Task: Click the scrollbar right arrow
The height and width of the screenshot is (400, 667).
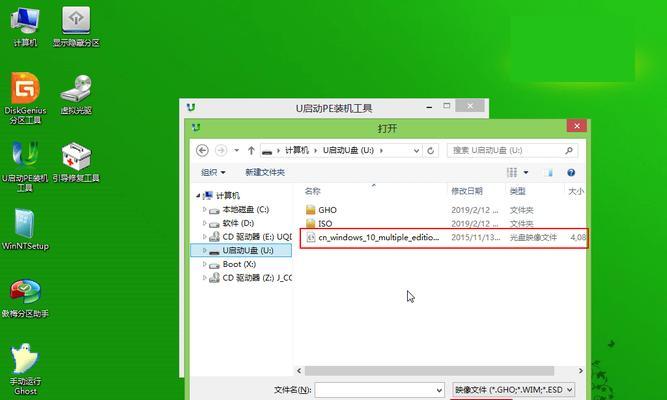Action: (x=581, y=371)
